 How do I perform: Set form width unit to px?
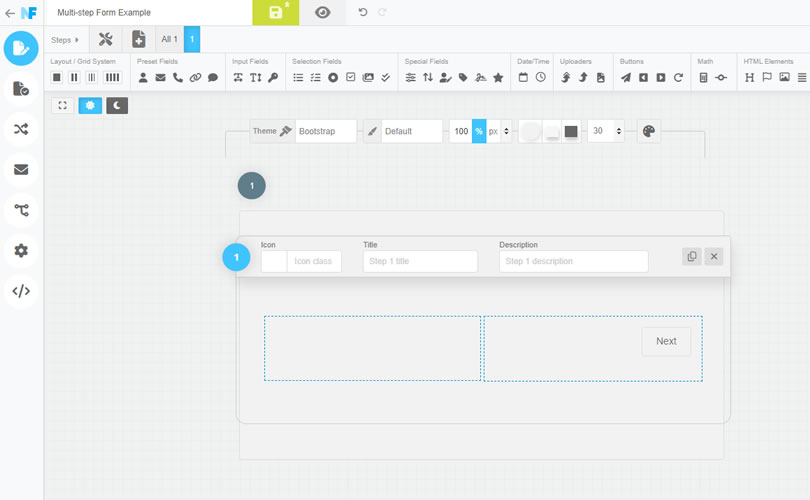pyautogui.click(x=493, y=131)
